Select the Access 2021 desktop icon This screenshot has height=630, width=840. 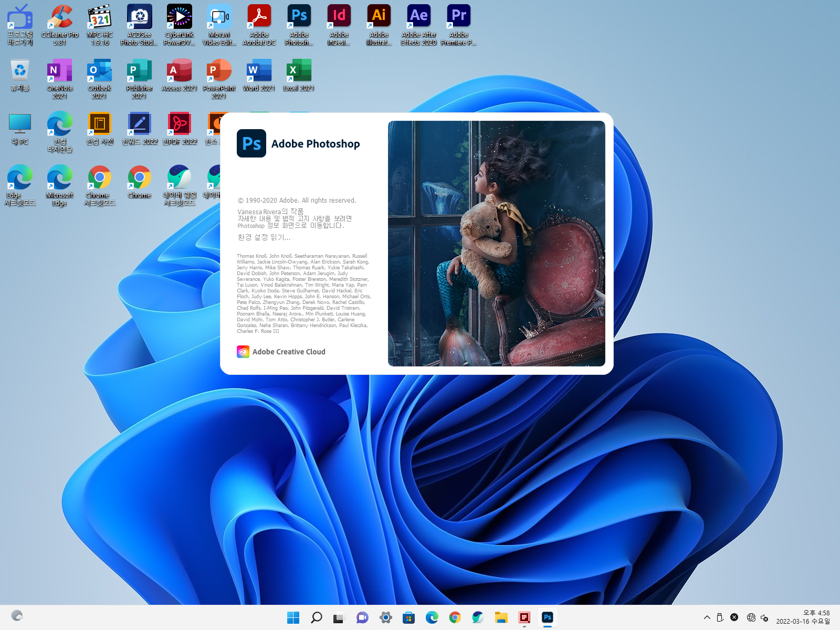point(180,75)
